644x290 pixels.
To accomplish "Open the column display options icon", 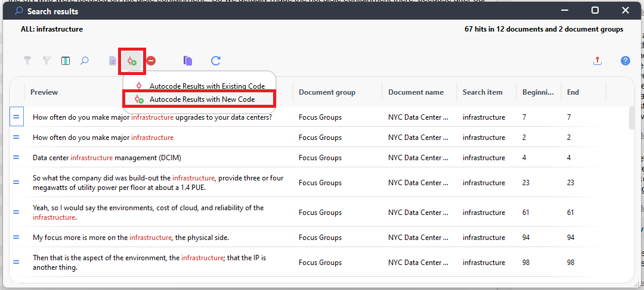I will (x=66, y=61).
